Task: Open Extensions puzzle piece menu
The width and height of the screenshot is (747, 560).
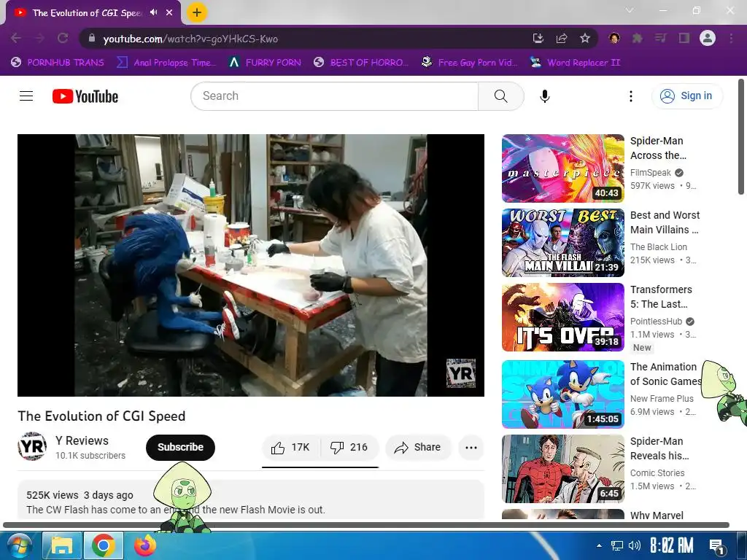Action: 638,38
